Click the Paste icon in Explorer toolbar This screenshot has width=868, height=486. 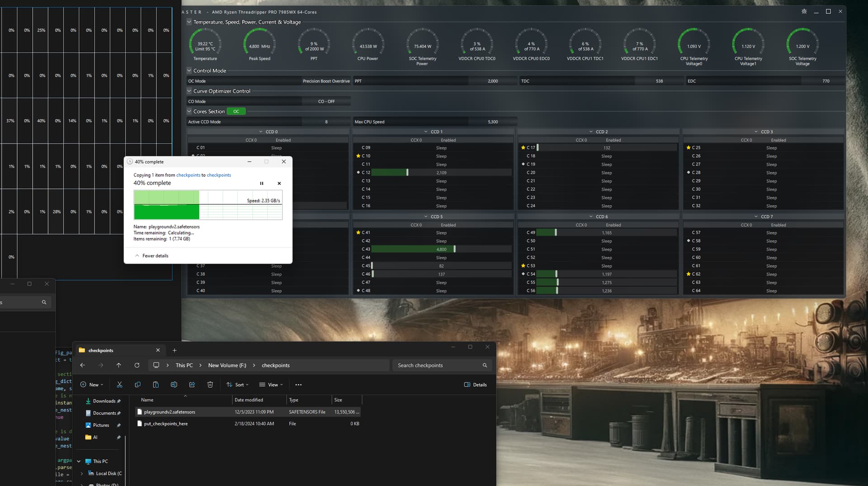[156, 385]
